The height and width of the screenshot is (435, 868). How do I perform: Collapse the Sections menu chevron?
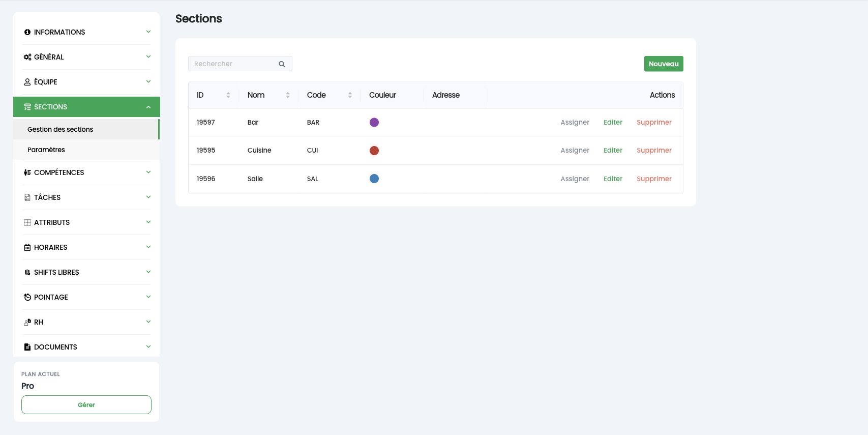pos(148,107)
